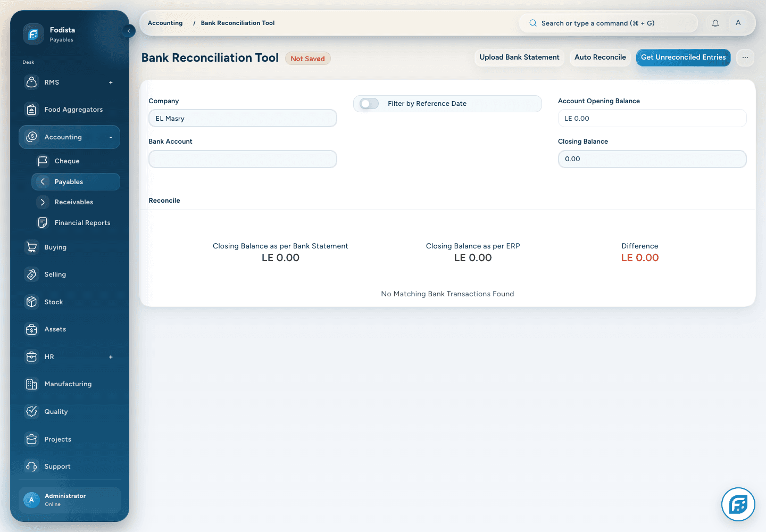
Task: Open Cheque in the sidebar
Action: [76, 161]
